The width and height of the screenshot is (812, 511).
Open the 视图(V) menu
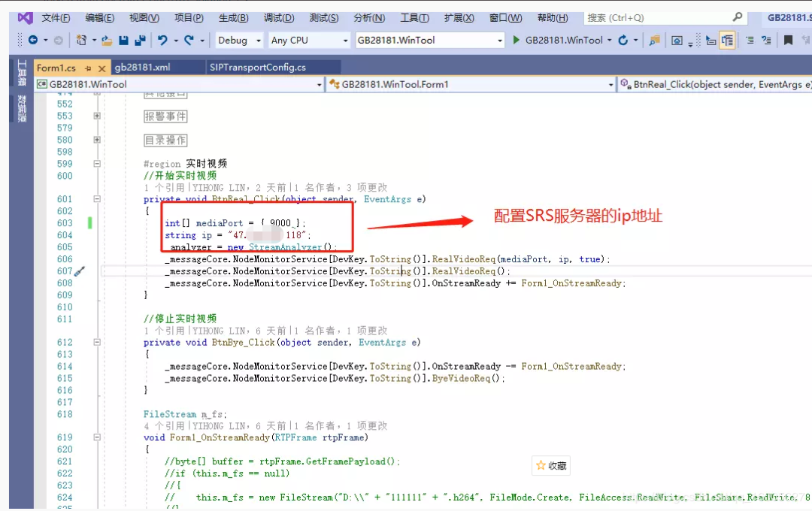[x=144, y=17]
